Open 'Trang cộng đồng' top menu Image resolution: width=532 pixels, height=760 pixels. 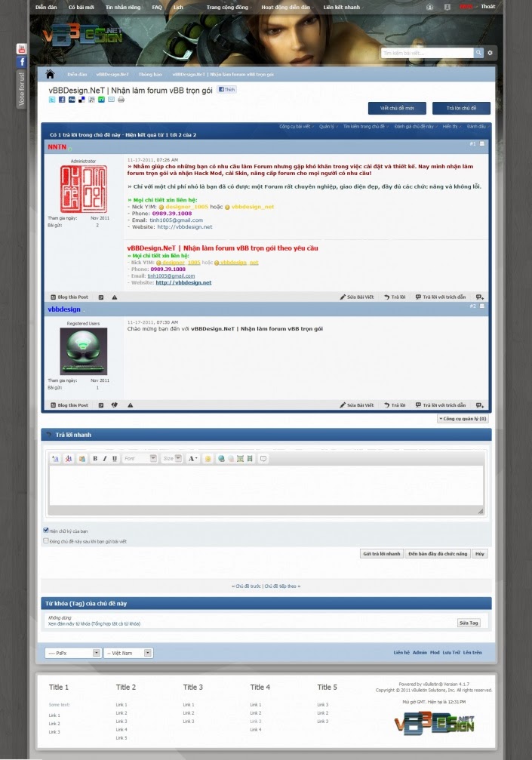(228, 8)
